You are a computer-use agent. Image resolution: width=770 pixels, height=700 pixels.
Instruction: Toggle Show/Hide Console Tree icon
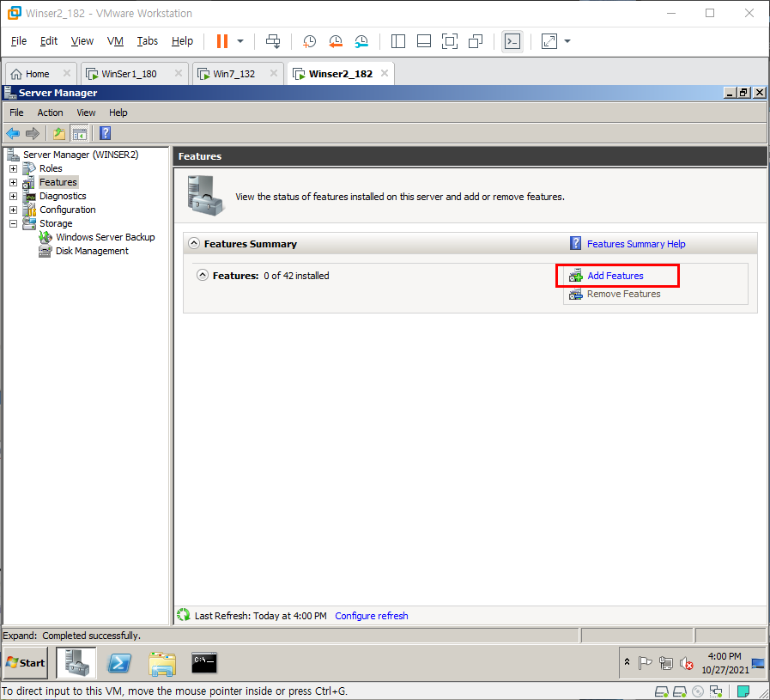pyautogui.click(x=79, y=133)
